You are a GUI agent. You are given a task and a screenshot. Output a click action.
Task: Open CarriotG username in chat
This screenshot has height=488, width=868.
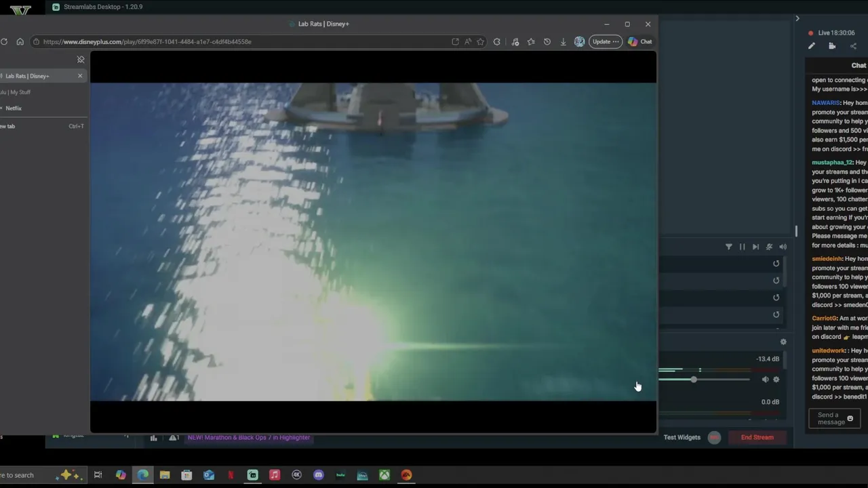[824, 318]
